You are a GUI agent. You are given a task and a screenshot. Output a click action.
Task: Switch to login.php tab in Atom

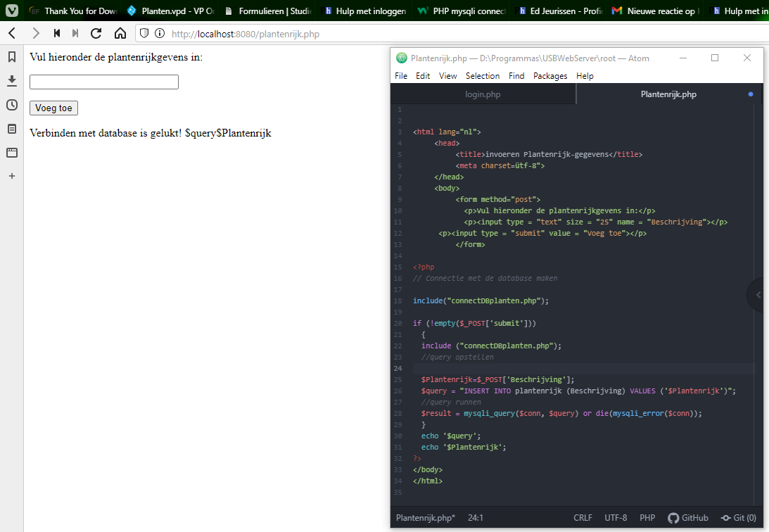(483, 94)
